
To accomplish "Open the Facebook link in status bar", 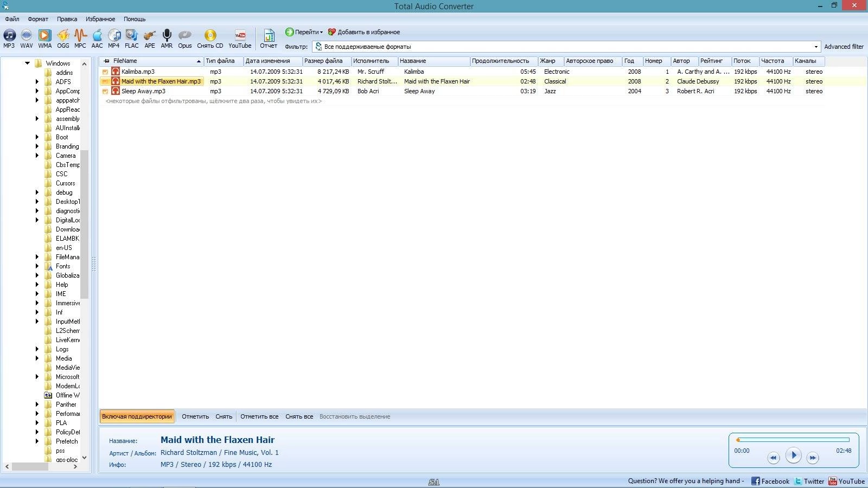I will pyautogui.click(x=770, y=481).
